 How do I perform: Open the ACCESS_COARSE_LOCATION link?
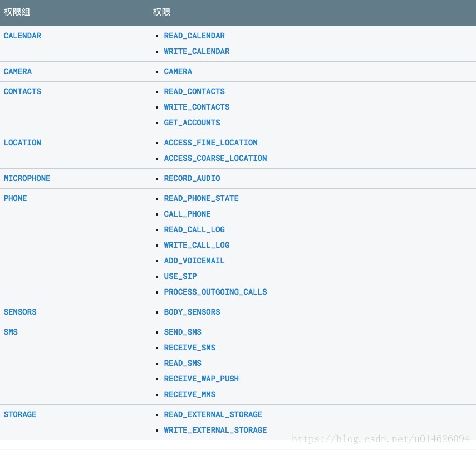pyautogui.click(x=215, y=158)
